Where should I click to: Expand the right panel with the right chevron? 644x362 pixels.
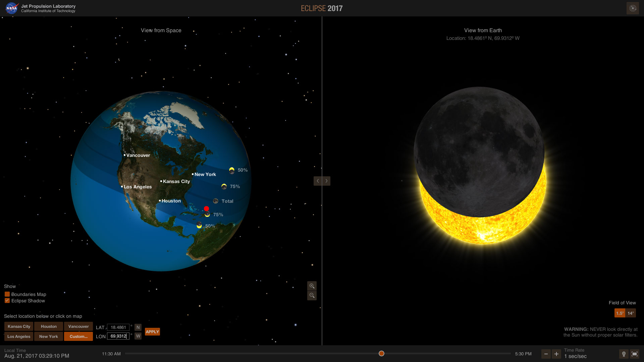pos(326,181)
